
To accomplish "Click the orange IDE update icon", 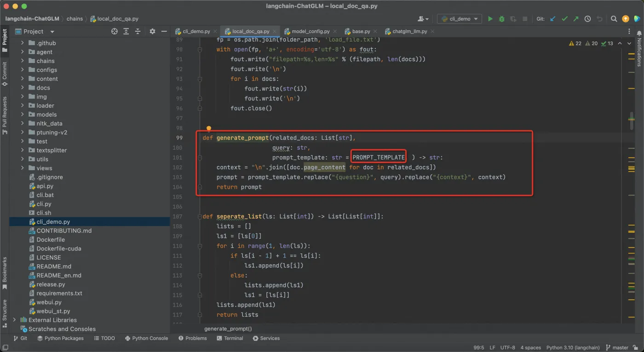I will (626, 19).
